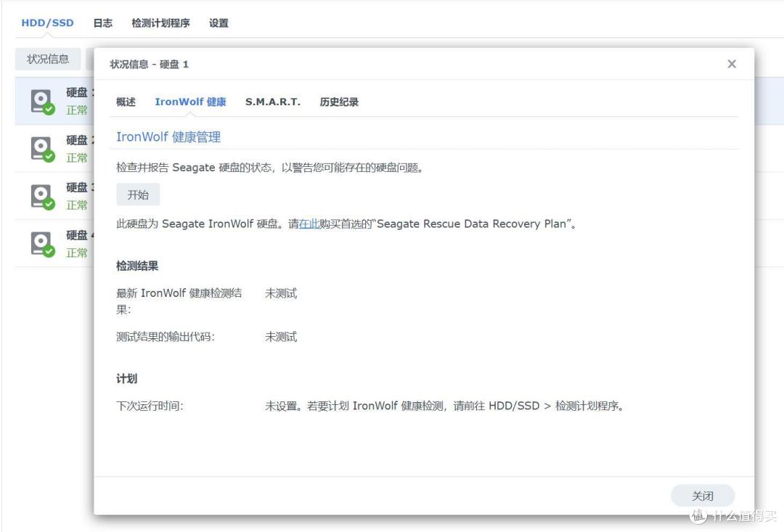The width and height of the screenshot is (784, 532).
Task: Click the drive 3 disk icon
Action: 42,197
